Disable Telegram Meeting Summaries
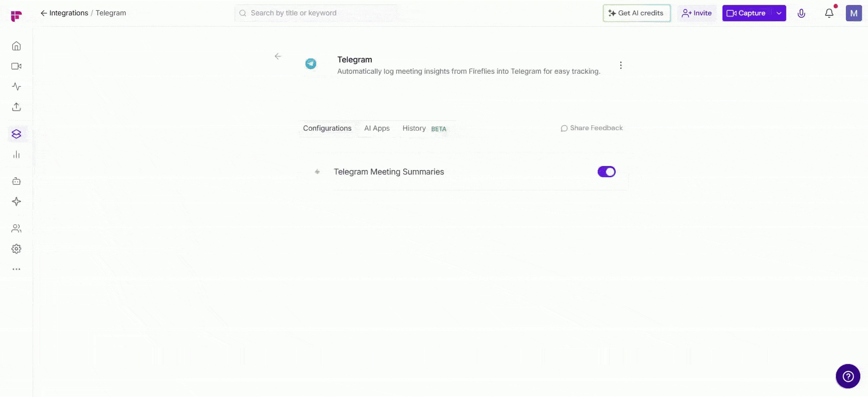The image size is (868, 397). click(606, 171)
